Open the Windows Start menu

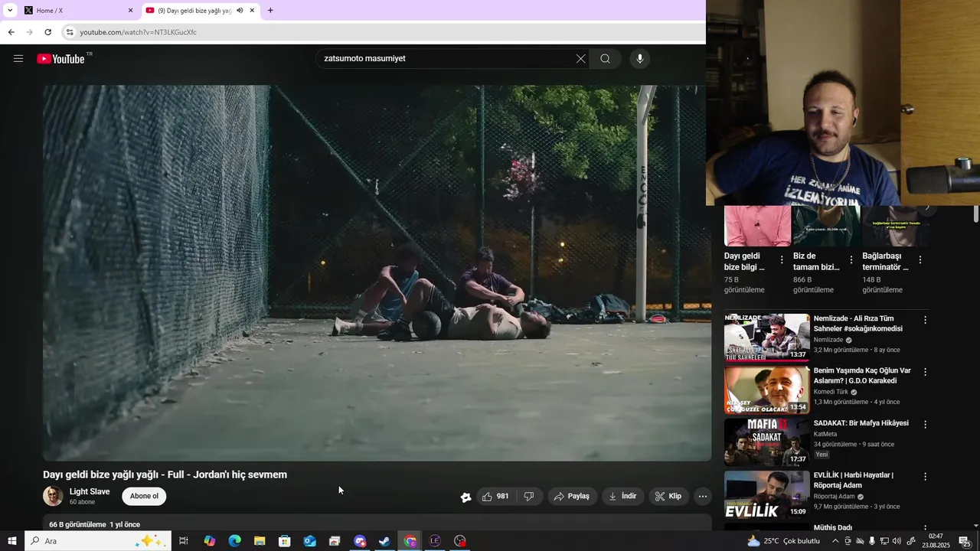coord(11,541)
